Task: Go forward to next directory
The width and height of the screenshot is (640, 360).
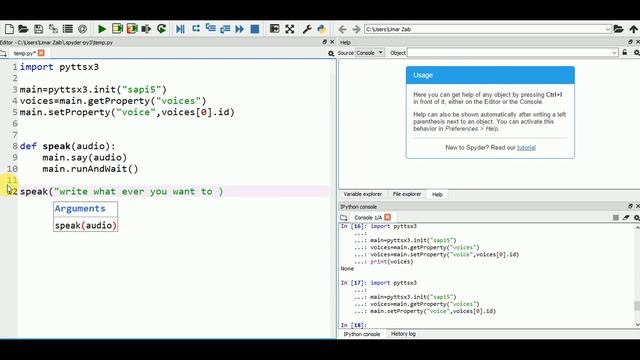Action: point(356,29)
